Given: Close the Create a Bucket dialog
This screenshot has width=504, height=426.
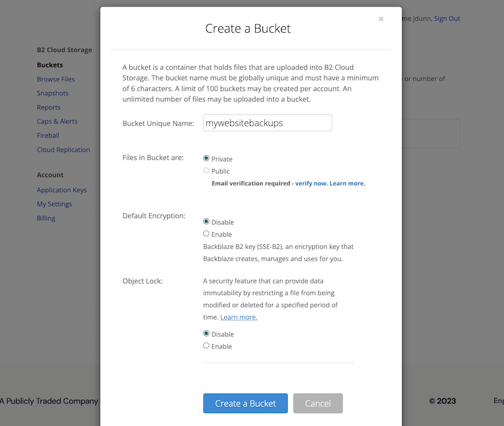Looking at the screenshot, I should point(381,19).
